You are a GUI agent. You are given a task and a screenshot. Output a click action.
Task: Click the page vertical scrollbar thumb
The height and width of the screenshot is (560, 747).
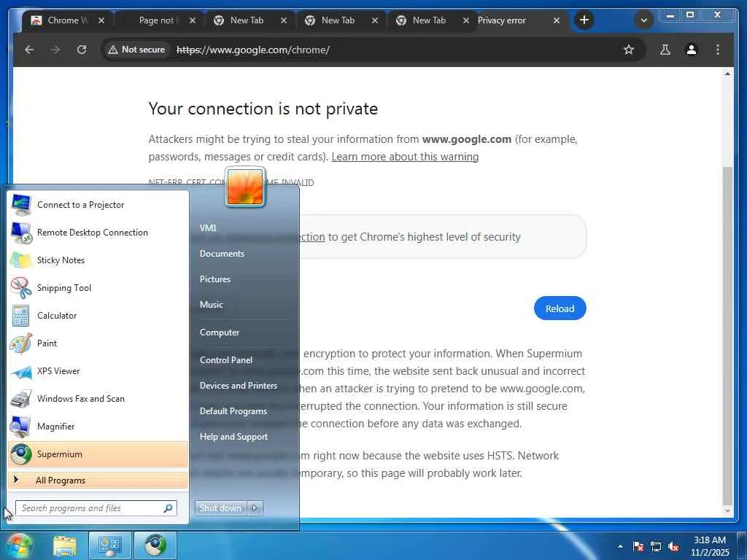[x=727, y=334]
